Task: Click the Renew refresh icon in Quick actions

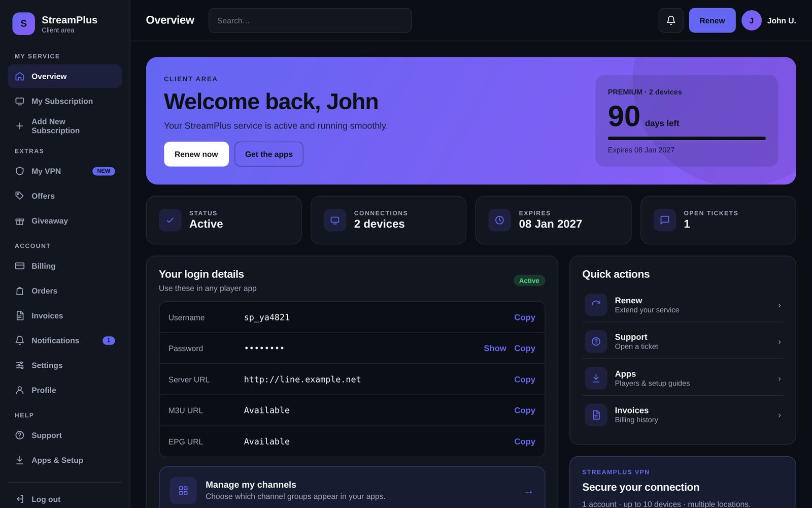Action: [596, 305]
